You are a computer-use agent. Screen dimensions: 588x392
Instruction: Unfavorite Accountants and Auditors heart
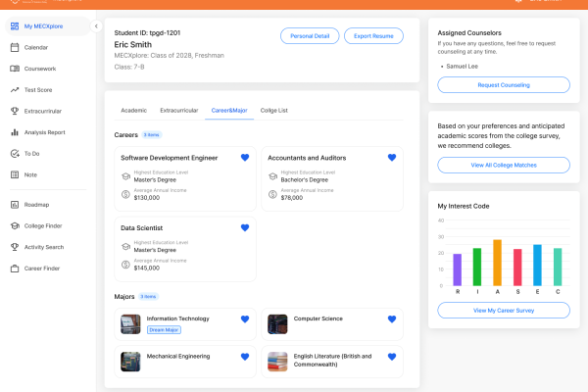tap(392, 158)
